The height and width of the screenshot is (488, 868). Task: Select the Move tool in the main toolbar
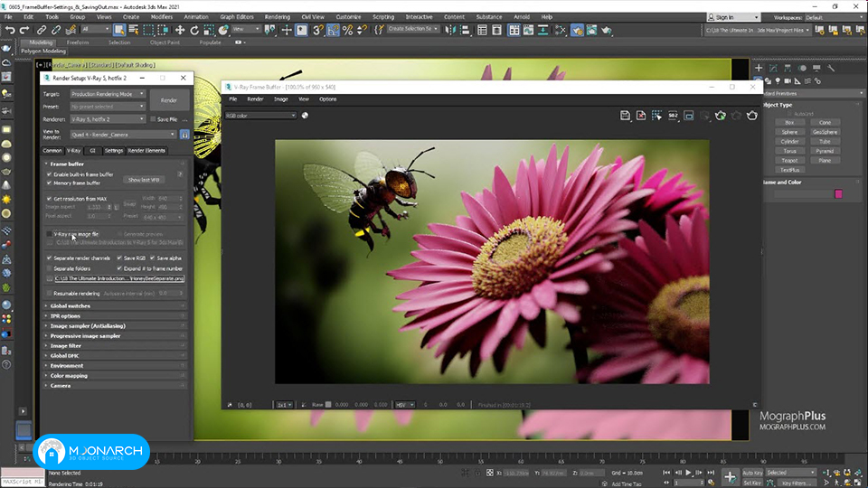[180, 30]
